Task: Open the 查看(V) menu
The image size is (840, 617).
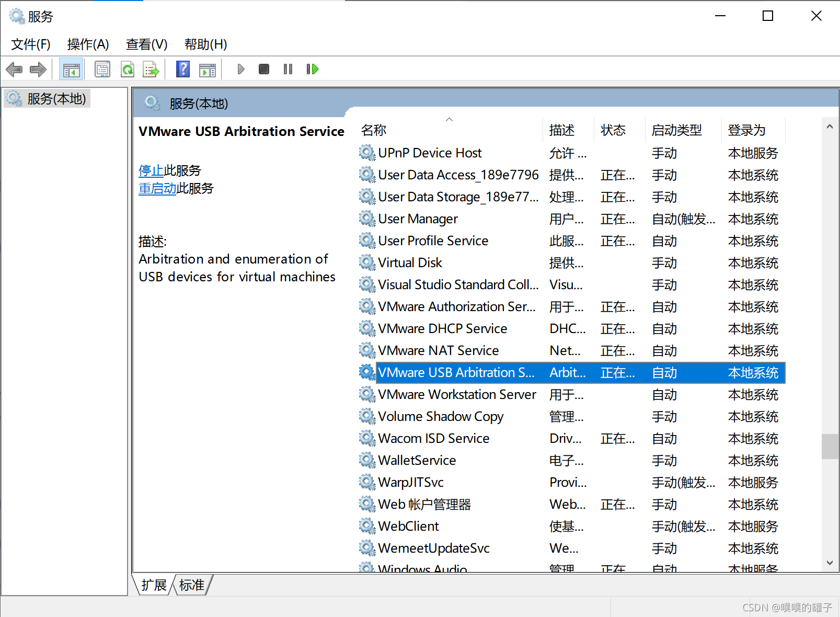Action: [147, 44]
